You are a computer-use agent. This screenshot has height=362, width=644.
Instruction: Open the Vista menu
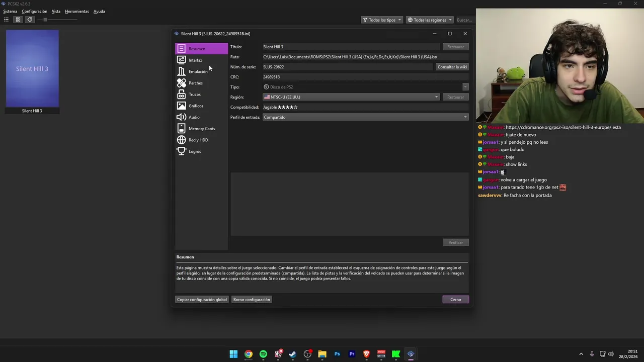coord(56,11)
